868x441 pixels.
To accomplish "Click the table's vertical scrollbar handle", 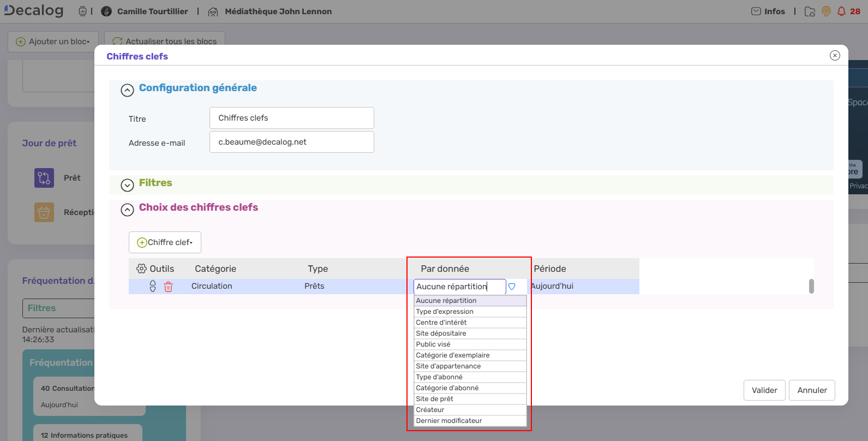I will point(811,286).
